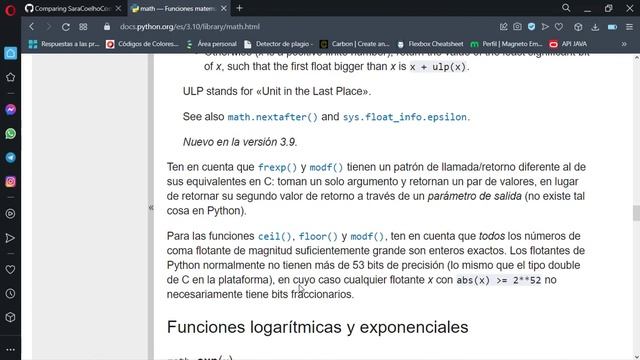Viewport: 640px width, 360px height.
Task: Open Área personal bookmark
Action: pos(211,44)
